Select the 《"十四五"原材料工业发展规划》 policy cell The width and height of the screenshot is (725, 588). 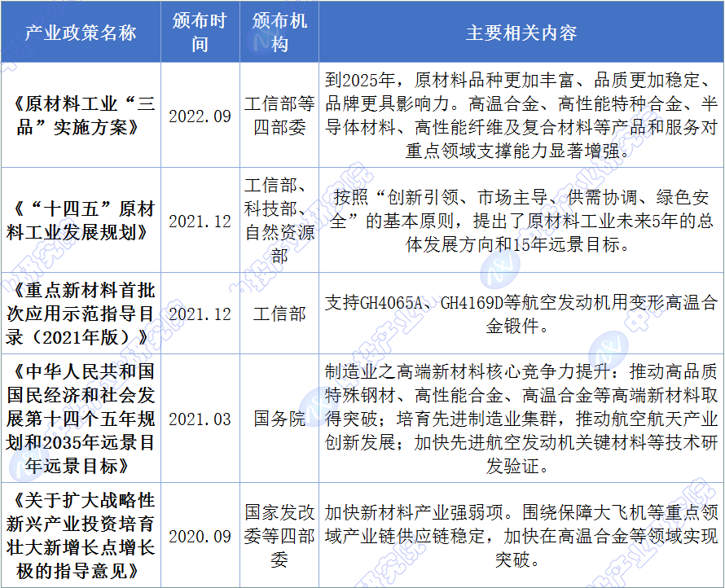(81, 221)
